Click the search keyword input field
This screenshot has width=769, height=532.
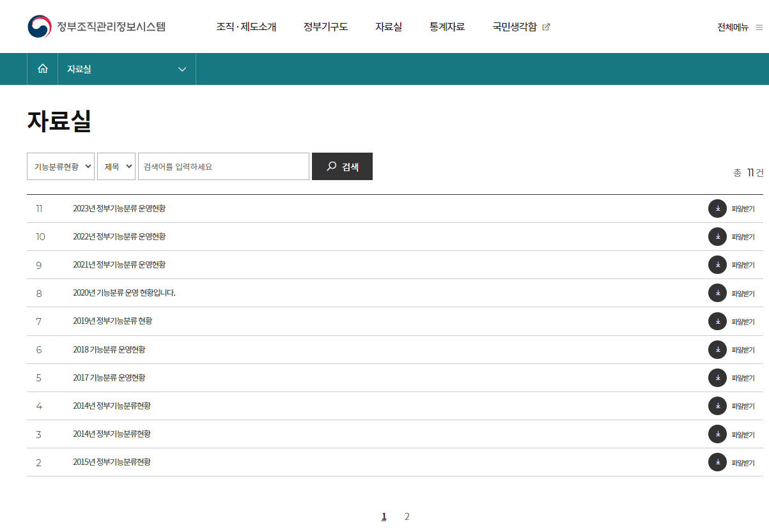[x=224, y=167]
